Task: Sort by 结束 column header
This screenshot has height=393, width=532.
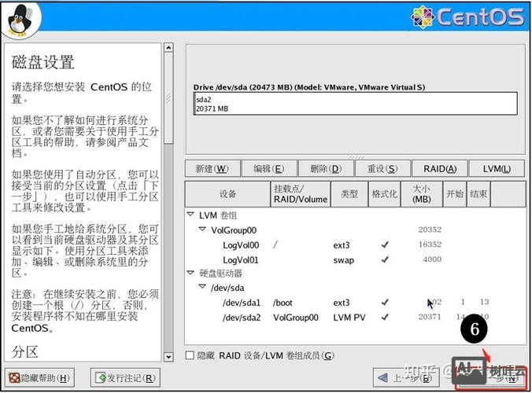Action: [x=478, y=194]
